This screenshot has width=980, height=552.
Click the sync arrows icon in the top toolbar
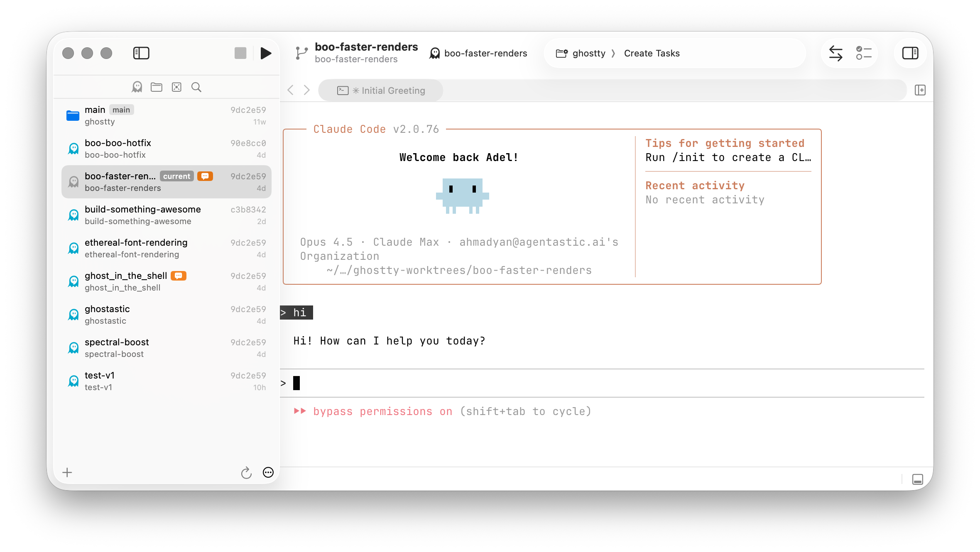pos(836,53)
